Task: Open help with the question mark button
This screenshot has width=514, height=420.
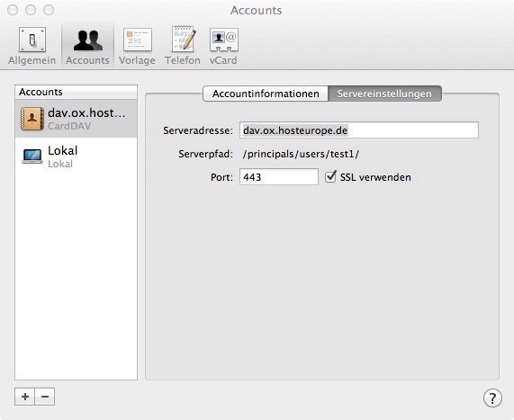Action: click(492, 398)
